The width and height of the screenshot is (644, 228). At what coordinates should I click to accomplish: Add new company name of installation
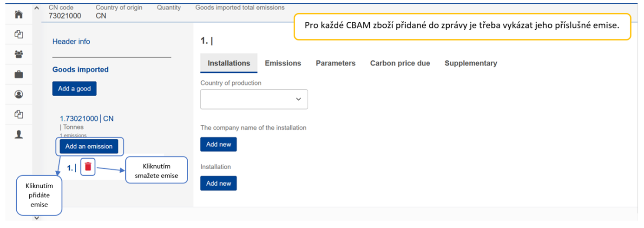point(218,144)
